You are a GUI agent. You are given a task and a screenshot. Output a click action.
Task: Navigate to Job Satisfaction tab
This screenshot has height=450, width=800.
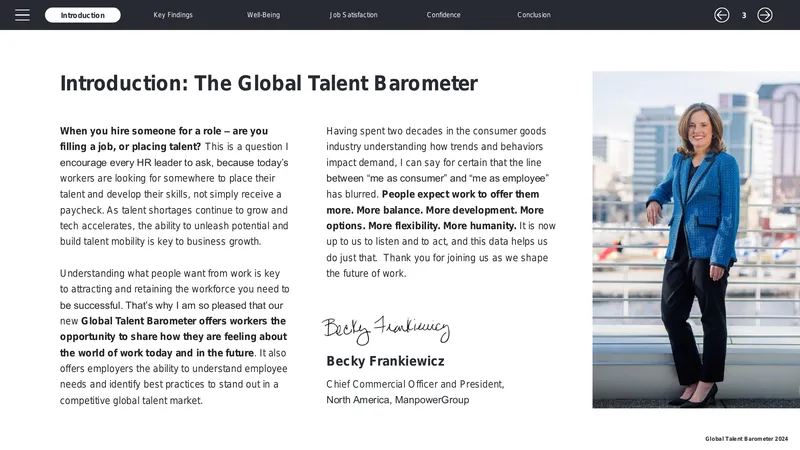point(354,15)
